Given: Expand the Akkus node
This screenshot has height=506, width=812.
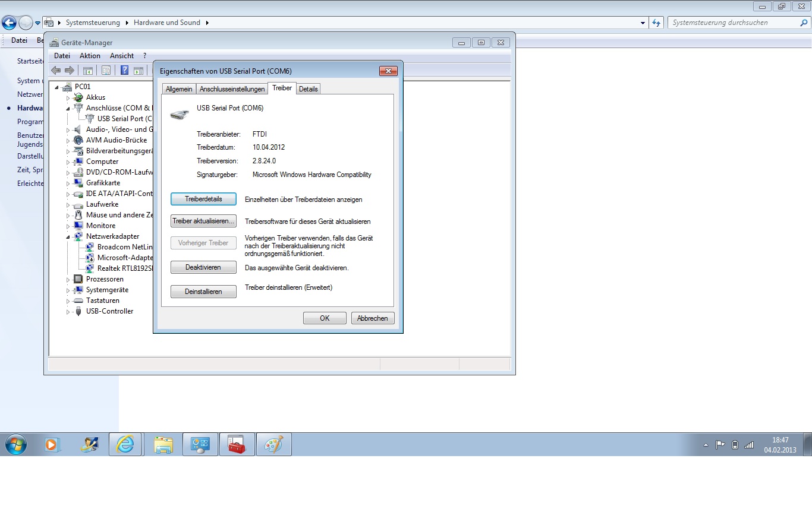Looking at the screenshot, I should coord(68,97).
